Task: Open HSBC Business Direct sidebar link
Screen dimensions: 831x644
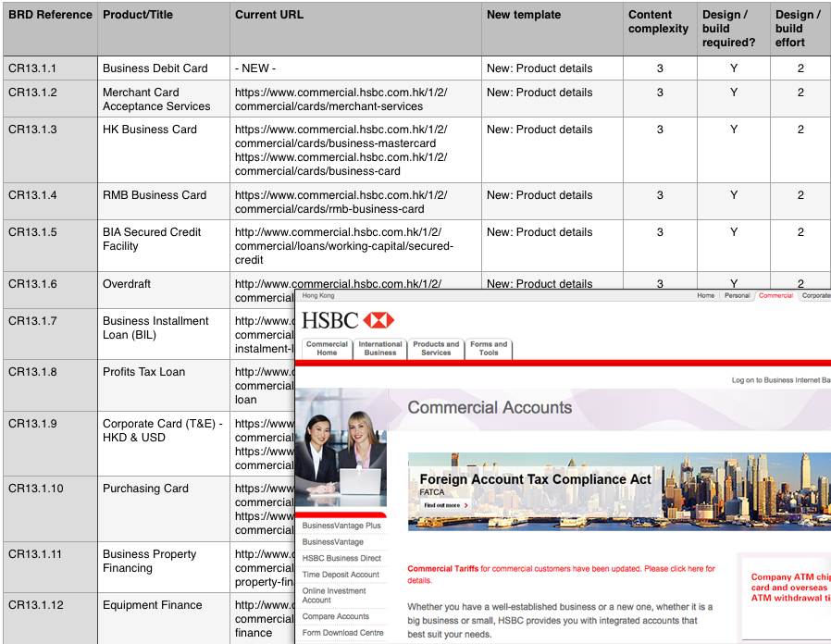Action: [x=341, y=558]
